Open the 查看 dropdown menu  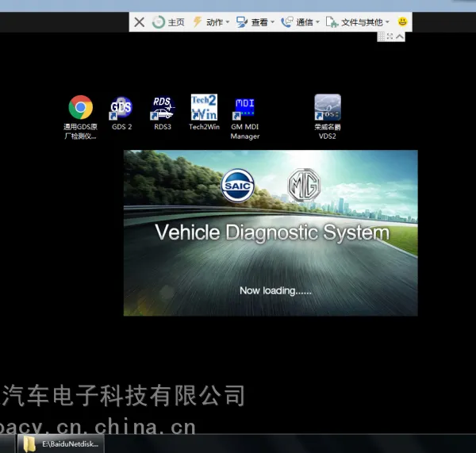pos(255,22)
